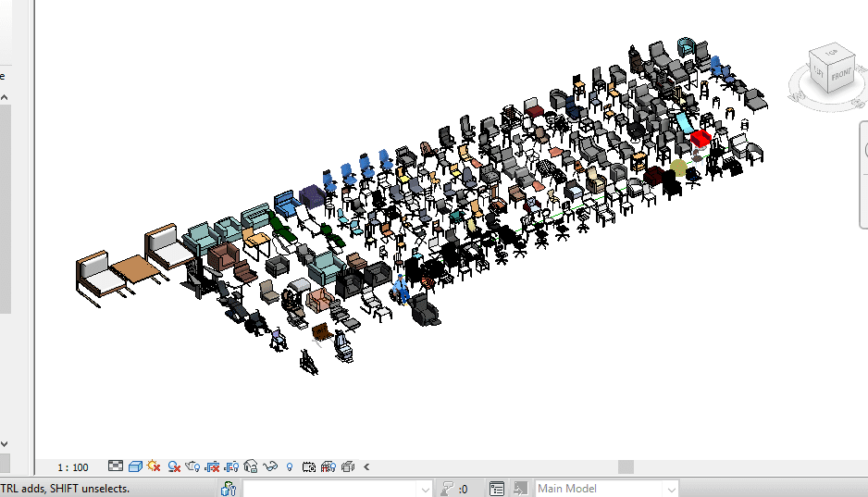The height and width of the screenshot is (497, 868).
Task: Open the active workset dropdown arrow
Action: (x=425, y=490)
